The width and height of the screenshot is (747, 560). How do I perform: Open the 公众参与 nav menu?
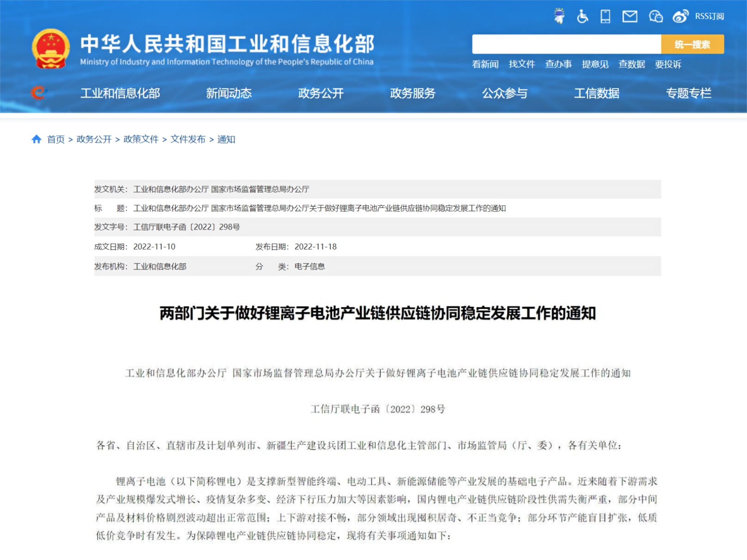[505, 93]
